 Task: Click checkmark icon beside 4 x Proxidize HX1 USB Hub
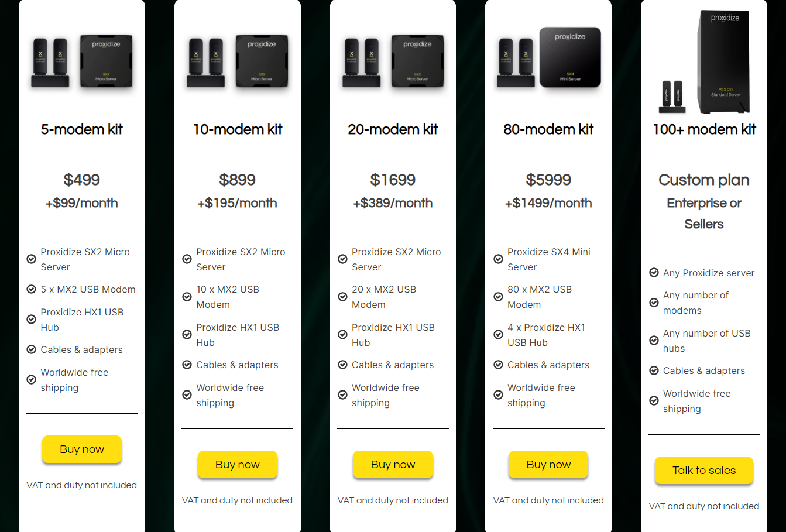499,335
